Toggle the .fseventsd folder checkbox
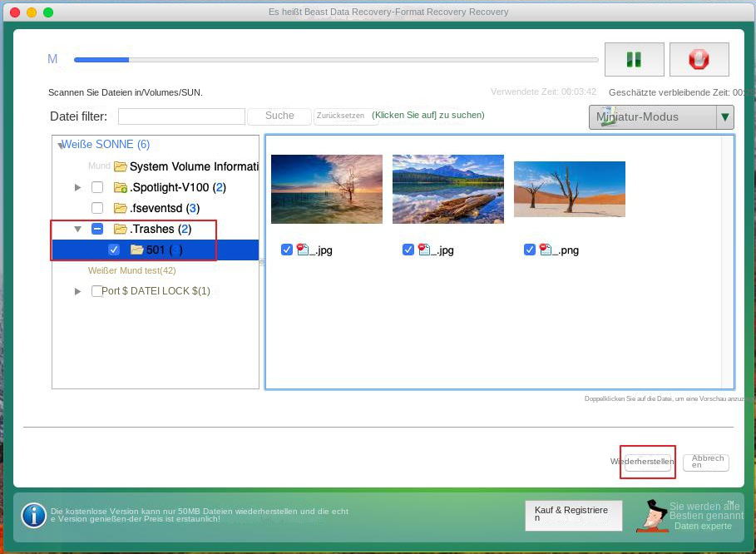The image size is (756, 554). tap(97, 208)
